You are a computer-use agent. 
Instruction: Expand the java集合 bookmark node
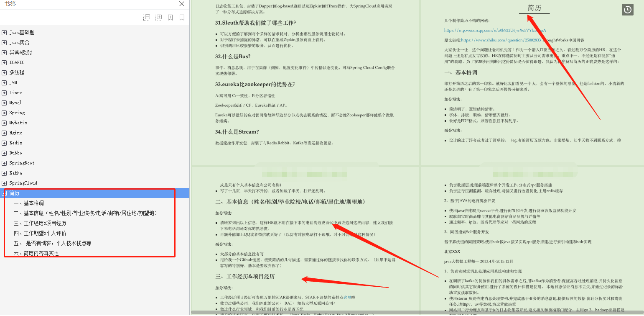(4, 42)
